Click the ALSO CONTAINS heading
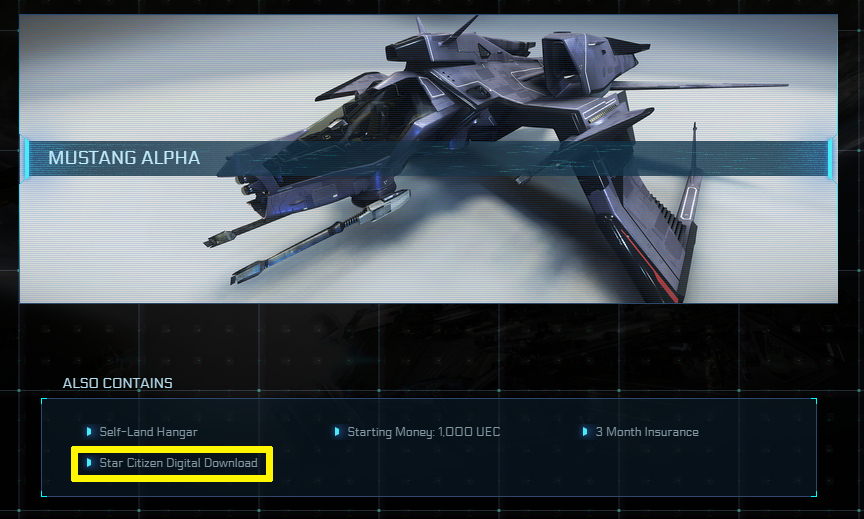The image size is (864, 519). pyautogui.click(x=117, y=383)
